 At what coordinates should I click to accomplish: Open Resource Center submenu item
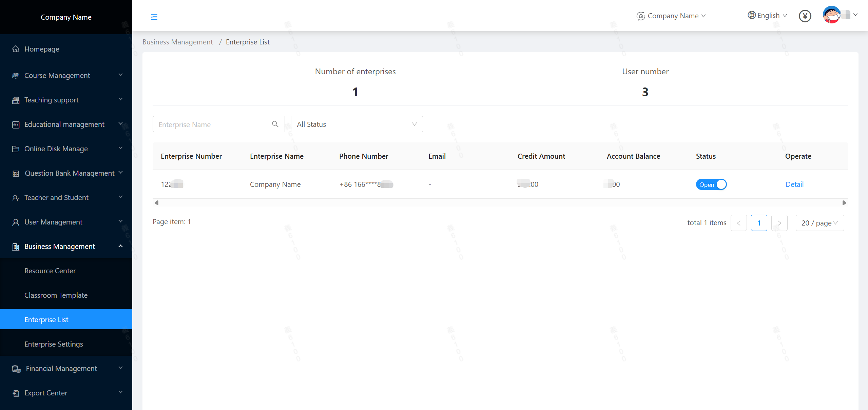[x=50, y=271]
